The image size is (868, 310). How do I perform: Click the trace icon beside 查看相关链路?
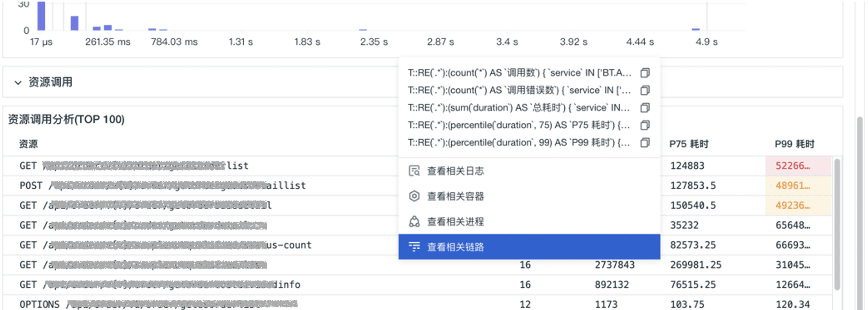(x=414, y=247)
